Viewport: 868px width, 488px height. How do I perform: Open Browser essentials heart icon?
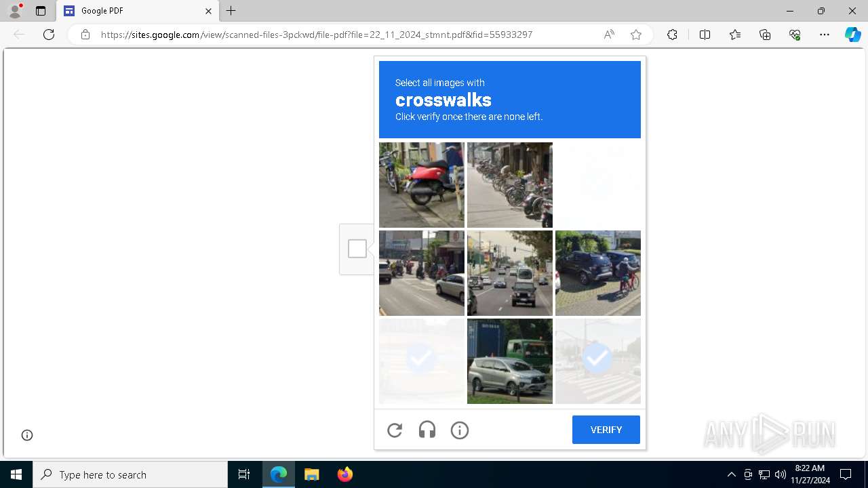click(795, 35)
